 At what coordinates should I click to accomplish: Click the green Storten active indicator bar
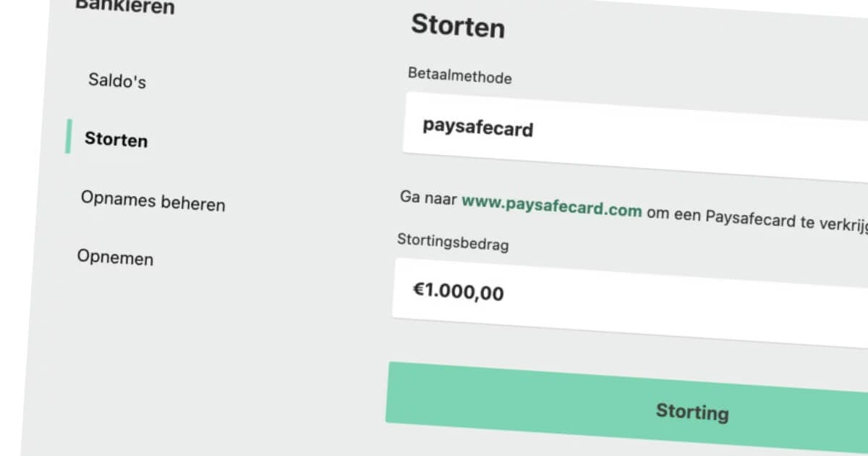[68, 137]
